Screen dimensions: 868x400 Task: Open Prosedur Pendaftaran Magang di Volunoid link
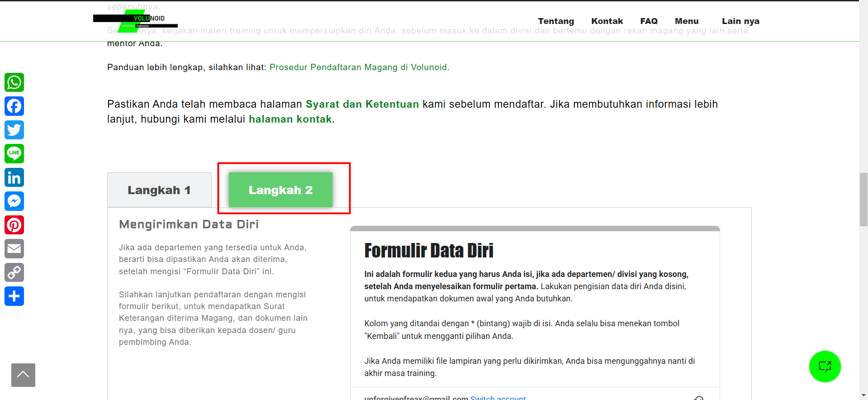[x=359, y=67]
